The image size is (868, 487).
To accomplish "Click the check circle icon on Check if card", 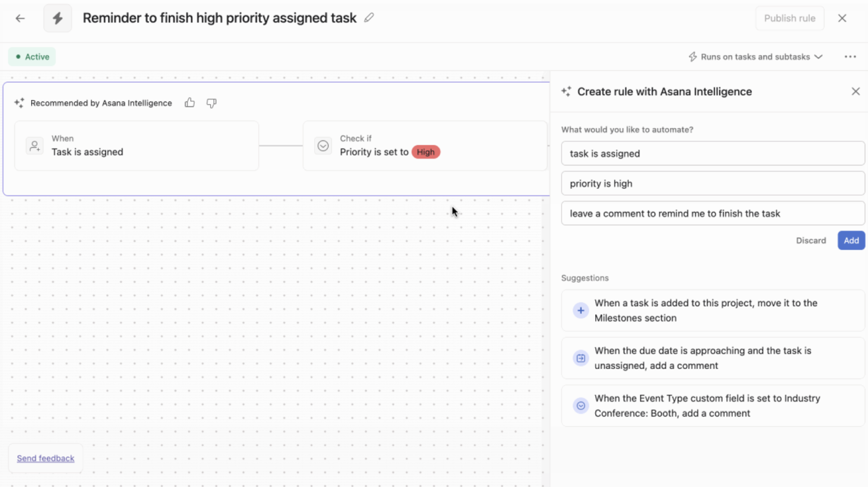I will [x=323, y=145].
